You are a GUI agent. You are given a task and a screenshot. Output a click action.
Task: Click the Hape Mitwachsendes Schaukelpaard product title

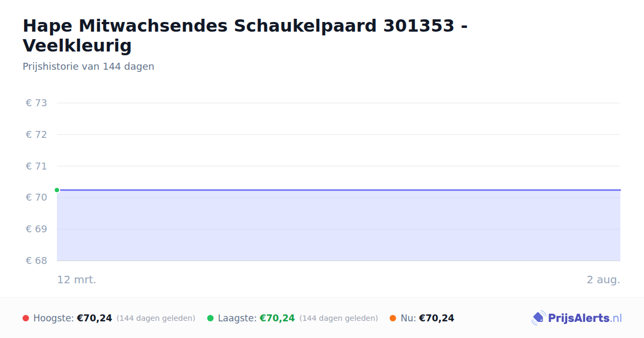click(x=245, y=35)
